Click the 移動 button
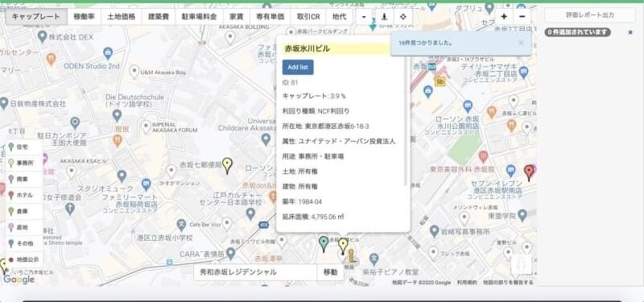Screen dimensions: 644x302 coord(330,272)
